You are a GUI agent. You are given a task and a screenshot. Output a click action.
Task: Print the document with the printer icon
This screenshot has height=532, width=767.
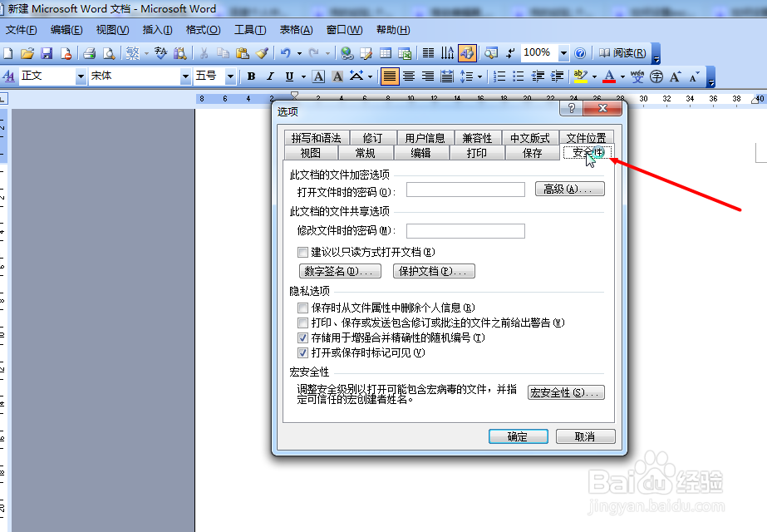pos(89,53)
